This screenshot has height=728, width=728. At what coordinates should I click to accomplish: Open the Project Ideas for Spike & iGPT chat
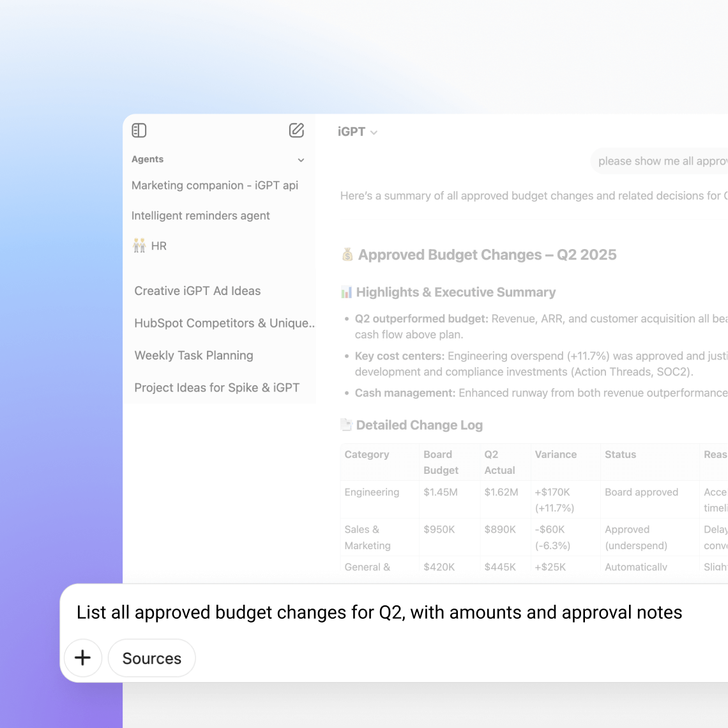tap(216, 388)
